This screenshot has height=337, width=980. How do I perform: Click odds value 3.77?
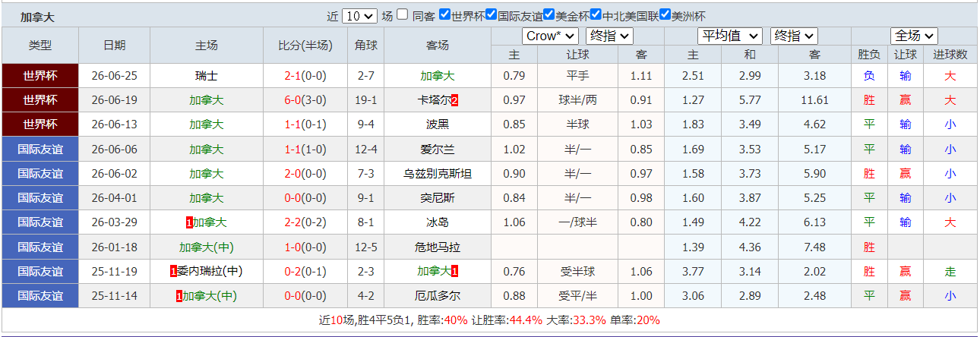[x=693, y=271]
